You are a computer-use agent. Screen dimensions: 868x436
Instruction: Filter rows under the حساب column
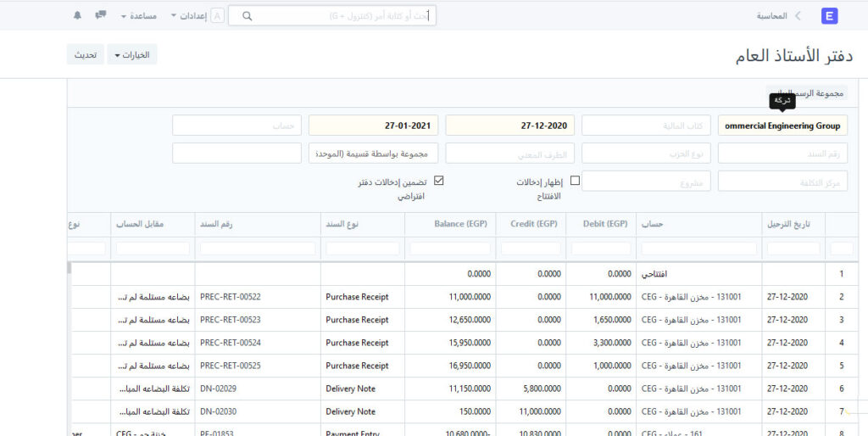pos(699,249)
